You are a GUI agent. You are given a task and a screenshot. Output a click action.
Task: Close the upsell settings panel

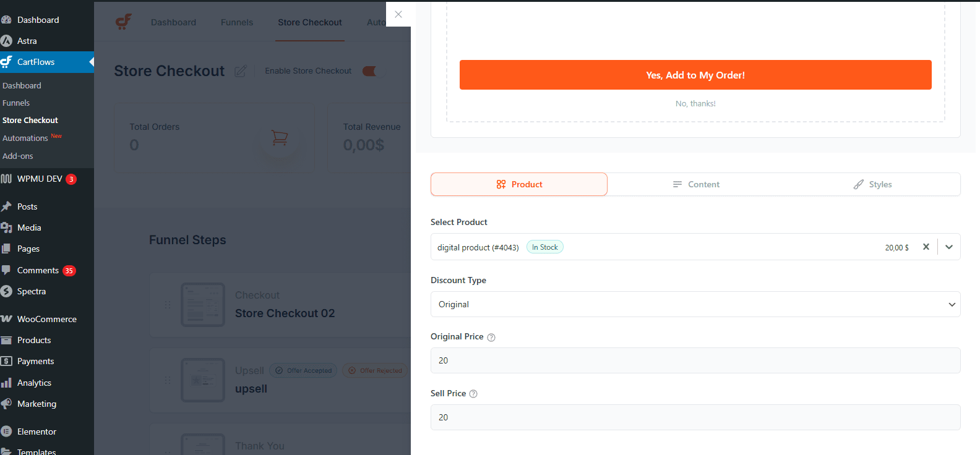tap(398, 14)
